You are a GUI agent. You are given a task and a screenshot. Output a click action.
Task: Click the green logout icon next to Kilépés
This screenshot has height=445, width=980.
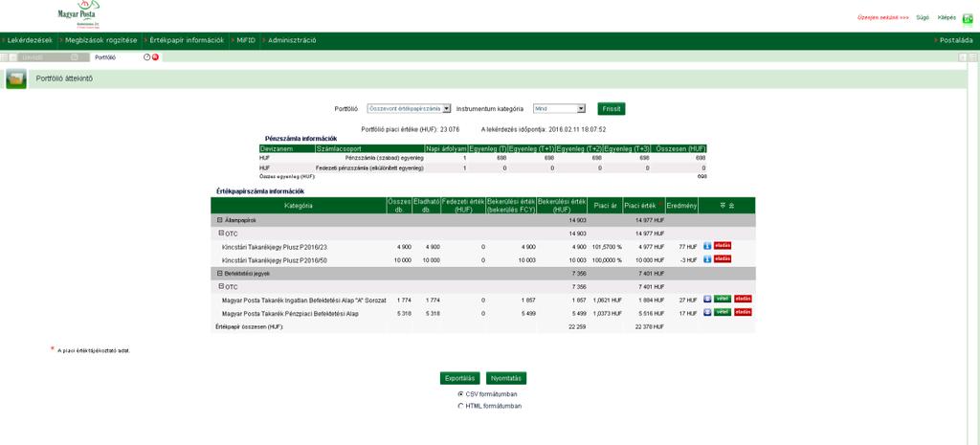pyautogui.click(x=968, y=19)
